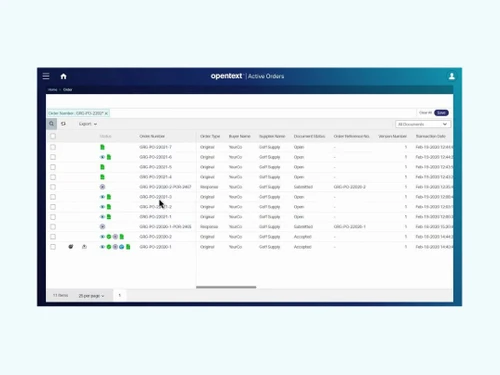Open the user profile icon
The height and width of the screenshot is (375, 500).
point(452,76)
